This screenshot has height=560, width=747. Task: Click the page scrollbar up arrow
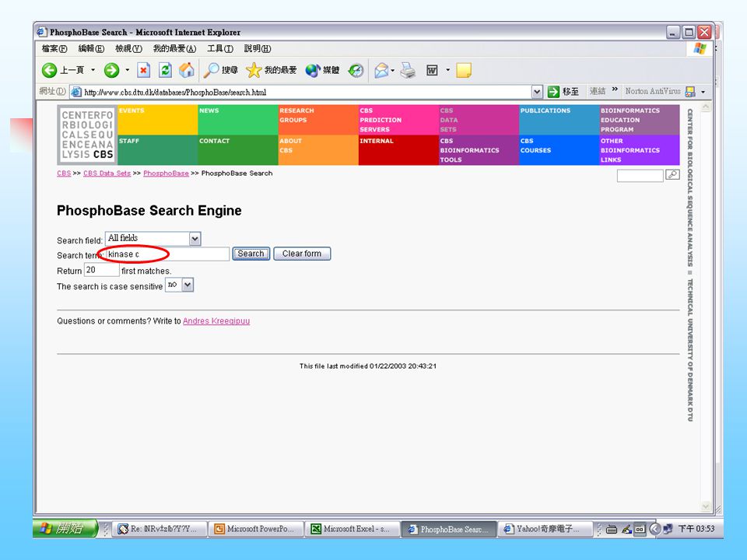706,107
